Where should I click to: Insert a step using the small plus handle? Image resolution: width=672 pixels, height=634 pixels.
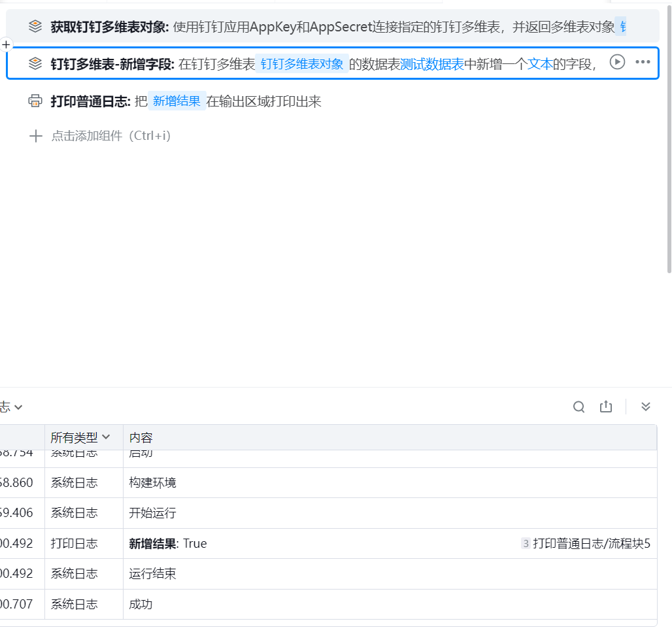(x=6, y=44)
